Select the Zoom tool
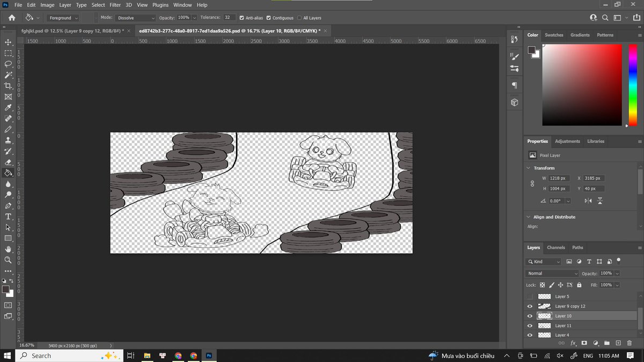Viewport: 644px width, 362px height. tap(8, 260)
